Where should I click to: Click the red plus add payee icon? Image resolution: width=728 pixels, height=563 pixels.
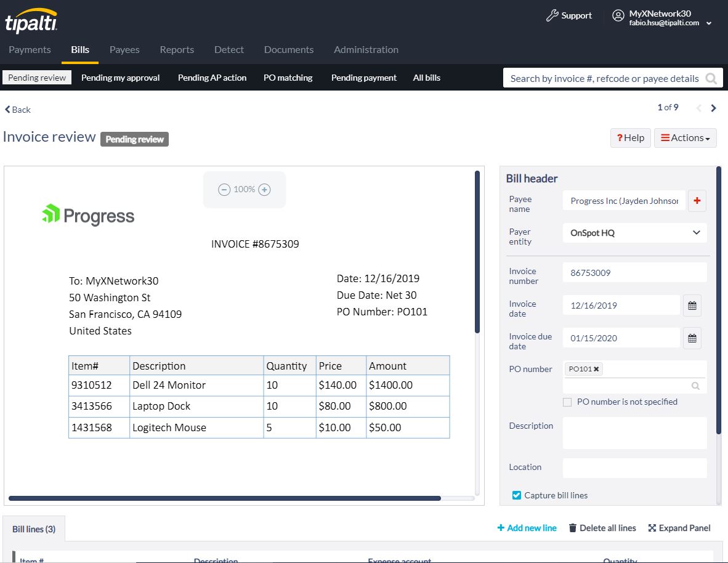tap(697, 201)
